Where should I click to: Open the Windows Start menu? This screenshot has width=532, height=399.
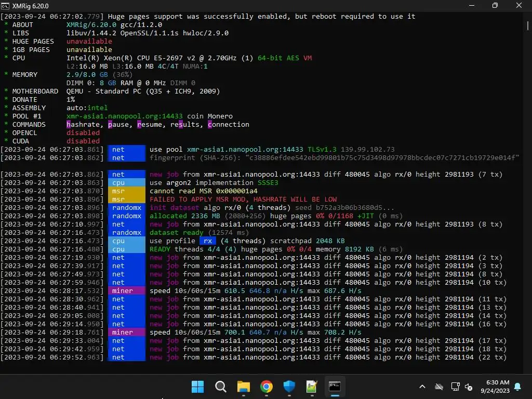pos(197,387)
